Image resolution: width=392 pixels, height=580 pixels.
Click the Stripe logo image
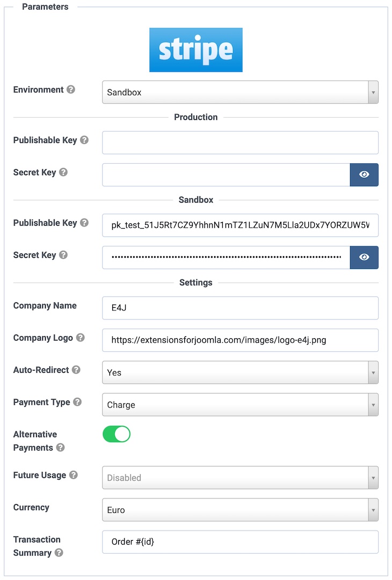(196, 50)
